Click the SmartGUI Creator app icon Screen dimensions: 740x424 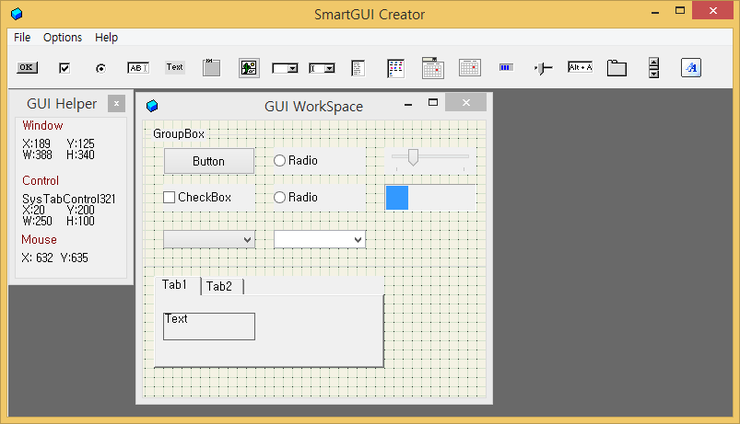pos(17,14)
